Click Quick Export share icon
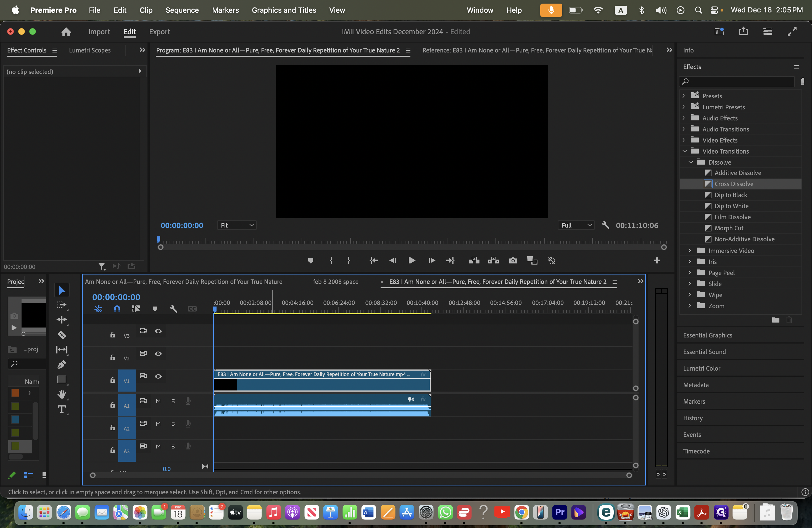The image size is (812, 528). (x=744, y=31)
